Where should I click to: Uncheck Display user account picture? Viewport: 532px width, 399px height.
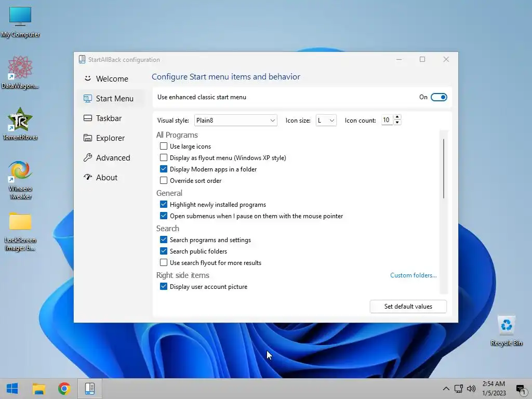point(164,286)
